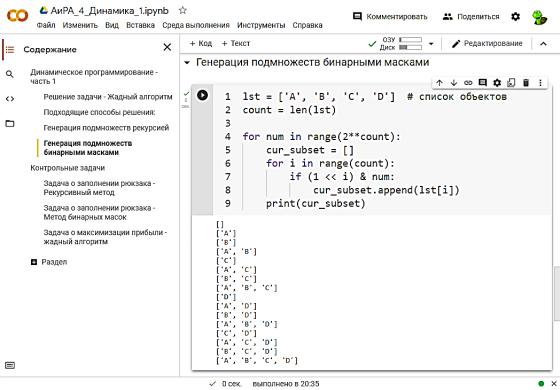Collapse the header with the chevron-up icon

543,44
